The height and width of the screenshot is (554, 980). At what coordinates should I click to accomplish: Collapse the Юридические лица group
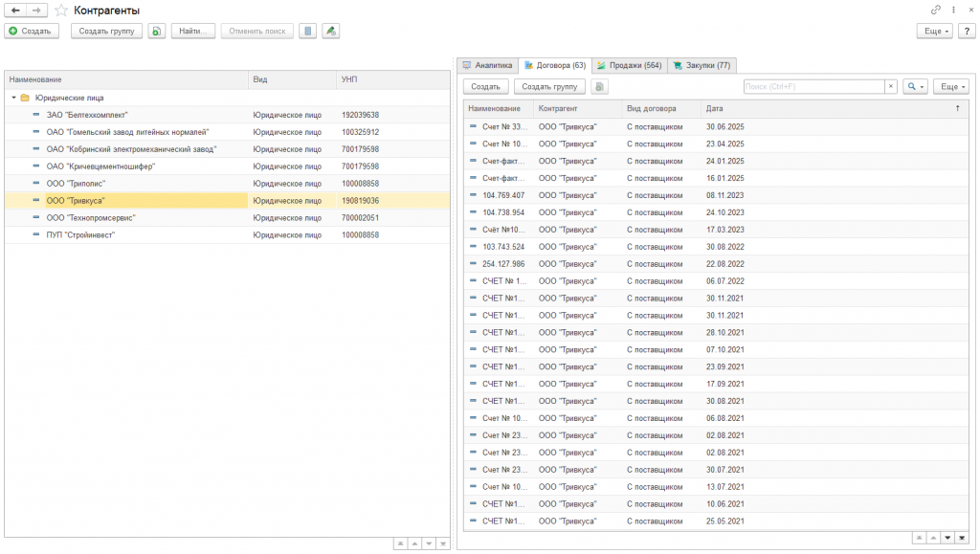point(13,98)
